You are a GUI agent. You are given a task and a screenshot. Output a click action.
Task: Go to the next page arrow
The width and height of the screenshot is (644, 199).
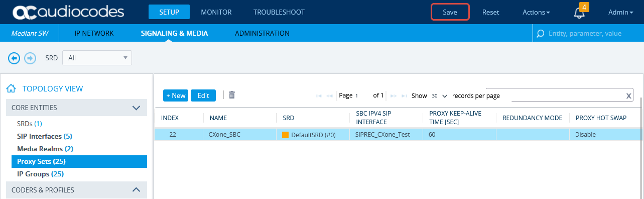coord(394,95)
